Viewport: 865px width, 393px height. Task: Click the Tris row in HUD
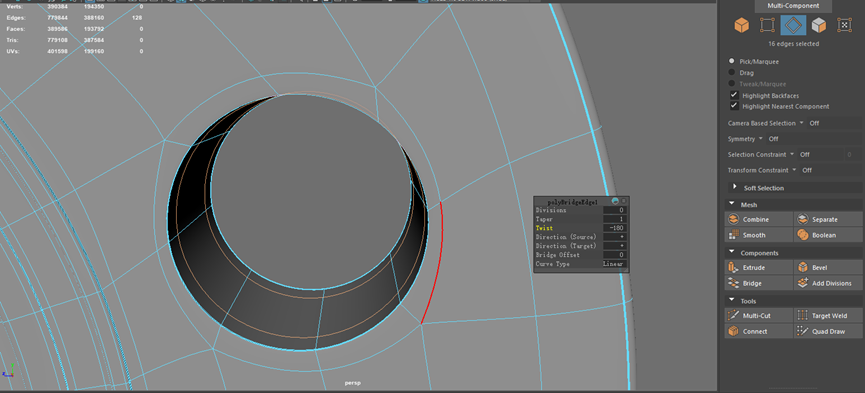[x=74, y=40]
